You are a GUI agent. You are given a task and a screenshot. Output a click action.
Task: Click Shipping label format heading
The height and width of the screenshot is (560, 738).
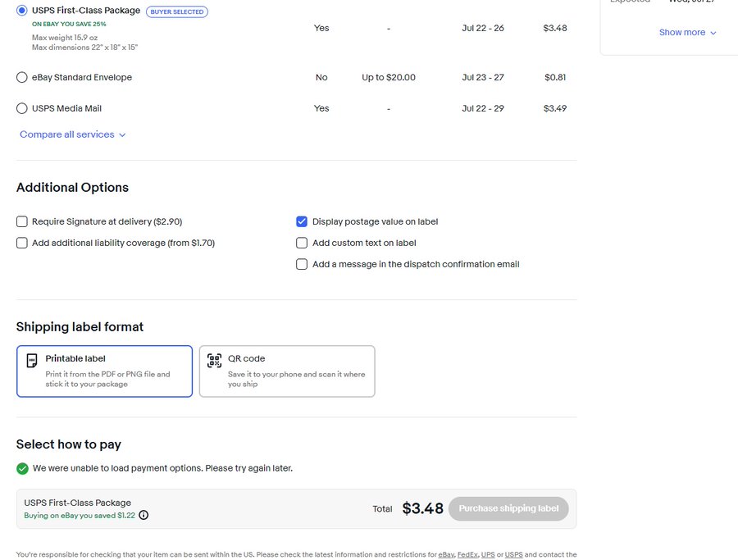tap(80, 326)
